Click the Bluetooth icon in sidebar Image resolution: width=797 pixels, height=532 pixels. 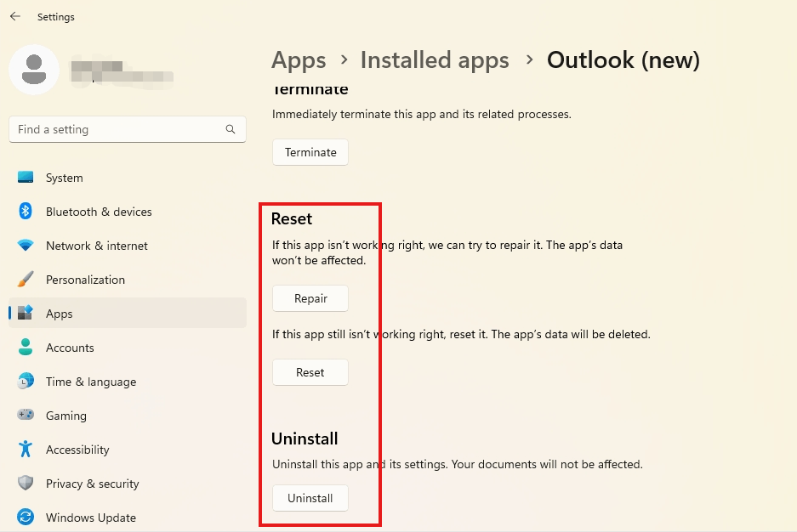click(26, 211)
